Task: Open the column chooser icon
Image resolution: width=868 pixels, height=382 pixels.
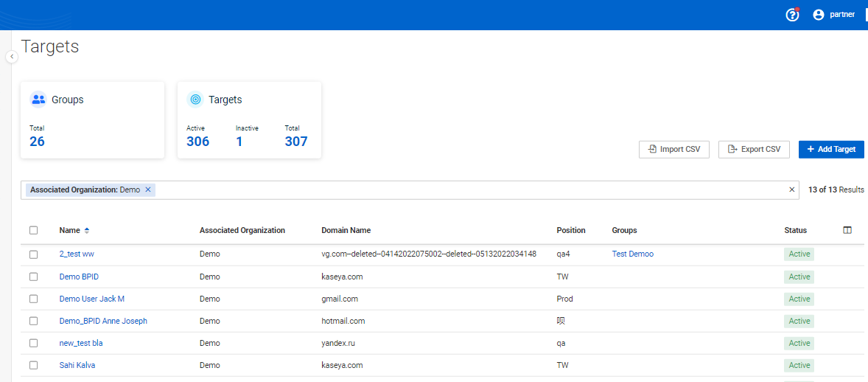Action: [847, 230]
